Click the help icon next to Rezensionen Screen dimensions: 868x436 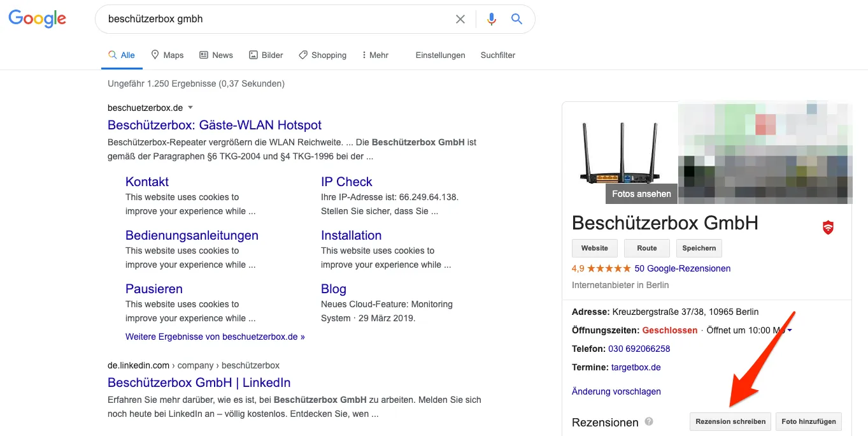649,421
